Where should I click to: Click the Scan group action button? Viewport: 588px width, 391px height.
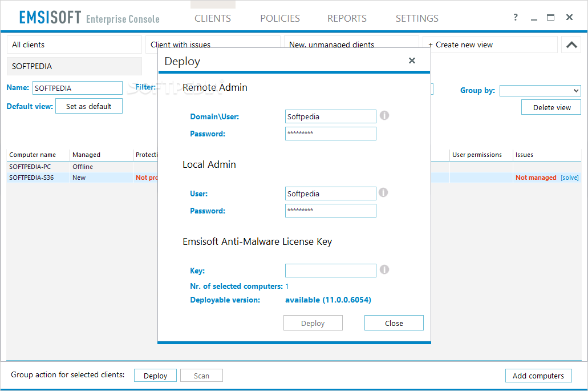coord(201,376)
